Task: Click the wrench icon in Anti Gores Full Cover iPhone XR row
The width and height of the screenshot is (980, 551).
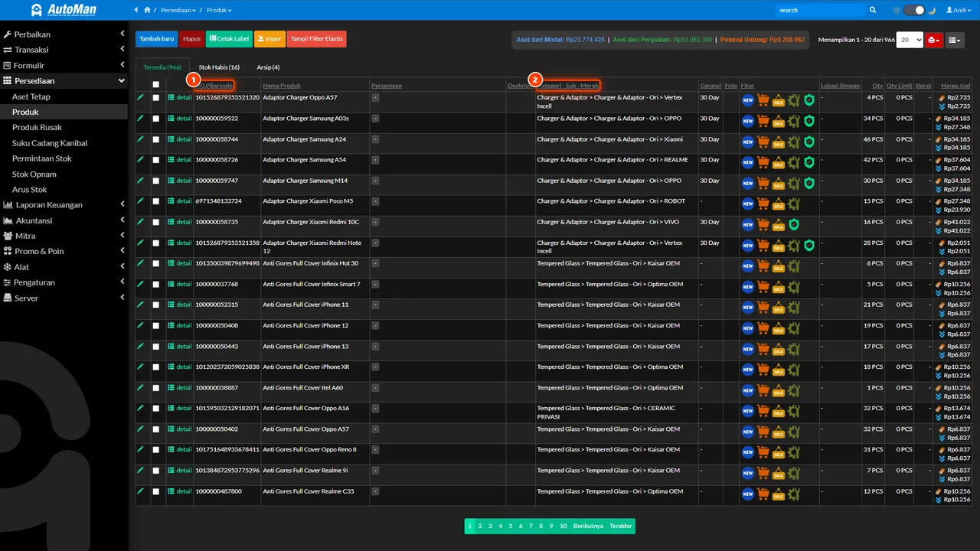Action: pyautogui.click(x=794, y=370)
